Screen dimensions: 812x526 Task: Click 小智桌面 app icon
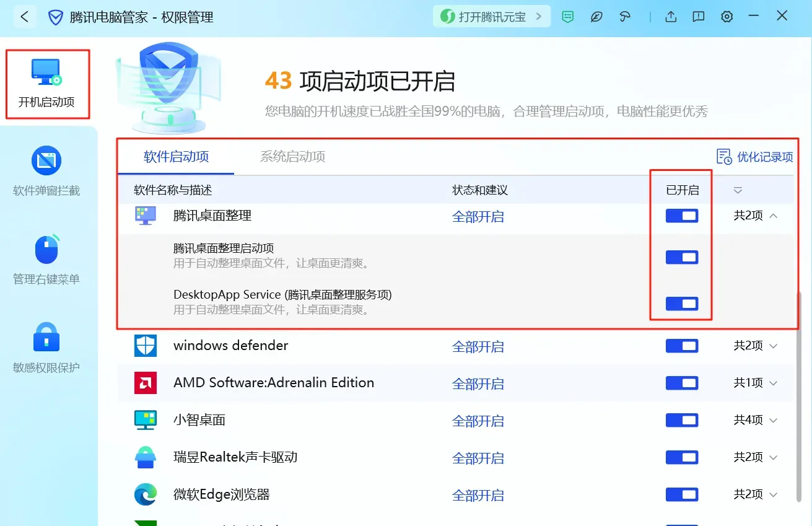tap(146, 420)
